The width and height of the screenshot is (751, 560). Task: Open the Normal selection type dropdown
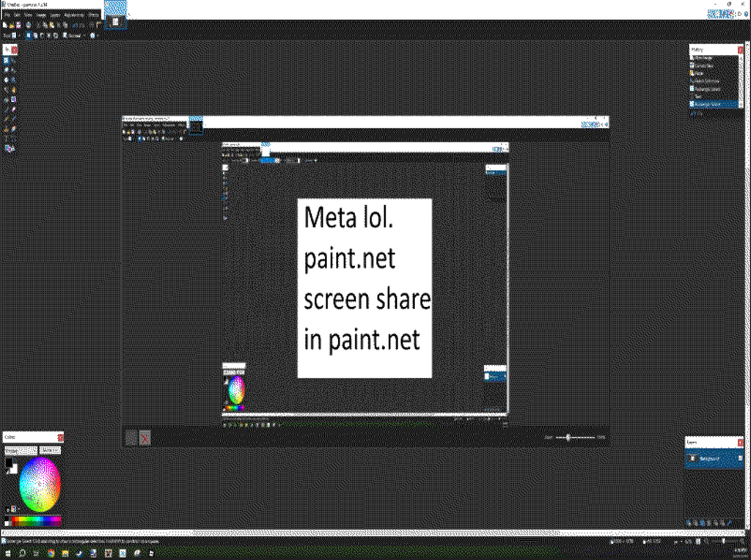point(75,35)
